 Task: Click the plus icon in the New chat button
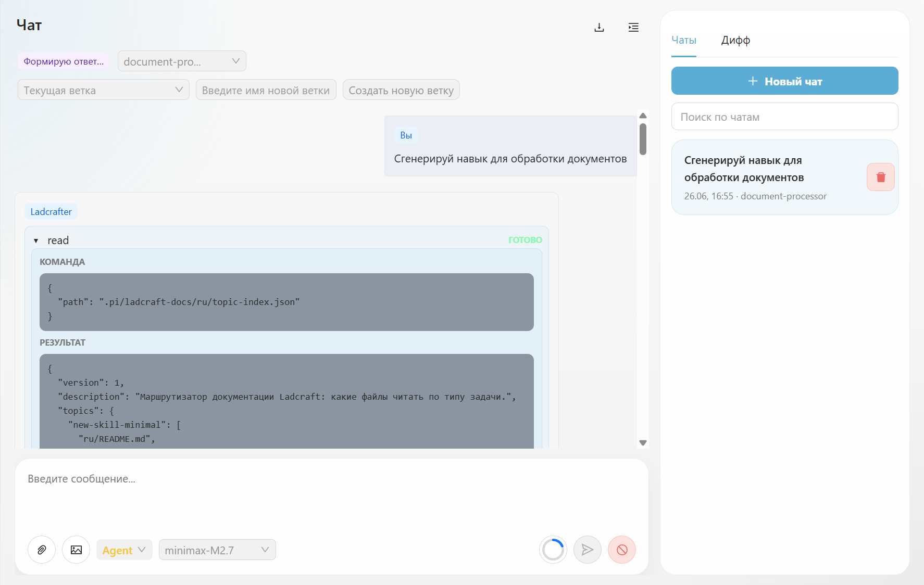tap(753, 81)
